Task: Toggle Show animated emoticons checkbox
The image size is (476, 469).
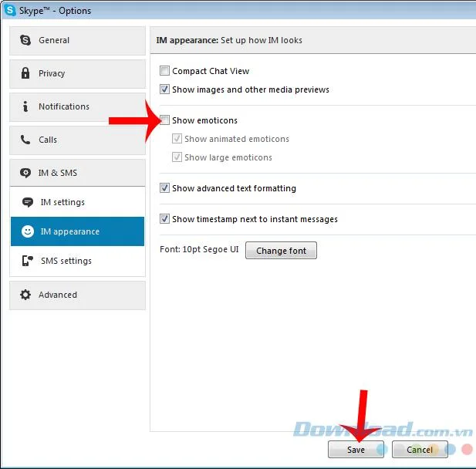Action: tap(177, 139)
